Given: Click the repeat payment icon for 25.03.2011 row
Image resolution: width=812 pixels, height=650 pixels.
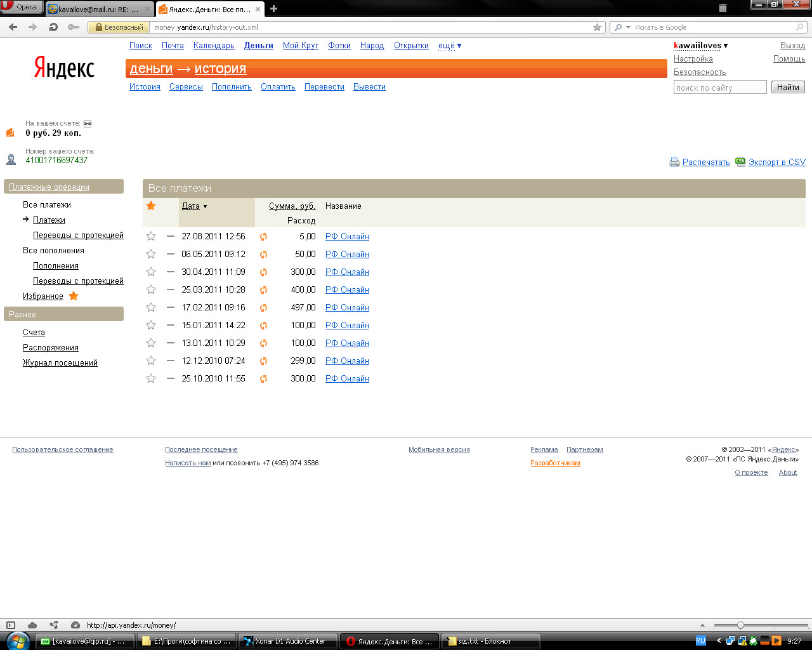Looking at the screenshot, I should click(x=263, y=290).
